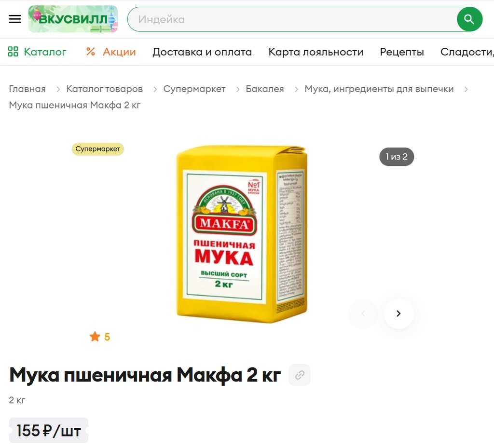Click the Makfa flour product image

[x=242, y=234]
